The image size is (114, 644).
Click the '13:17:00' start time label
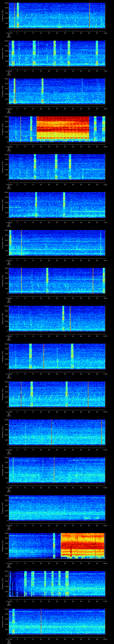9,639
